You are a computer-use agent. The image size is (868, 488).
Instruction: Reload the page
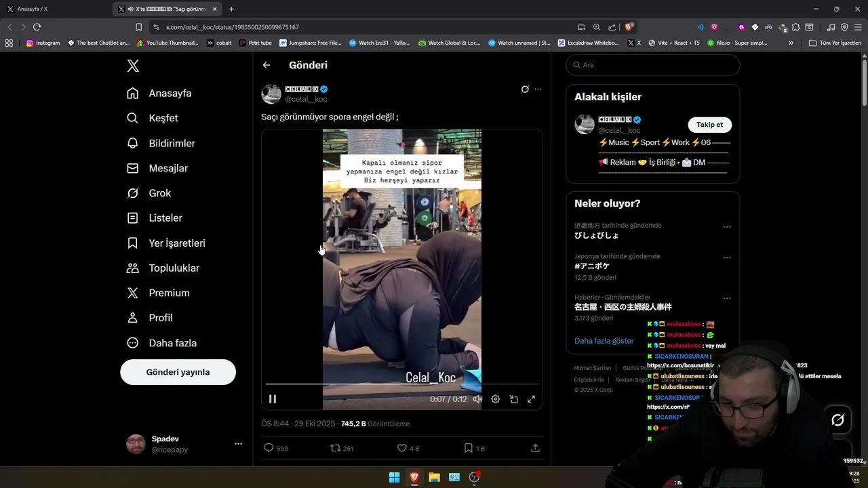pos(37,27)
